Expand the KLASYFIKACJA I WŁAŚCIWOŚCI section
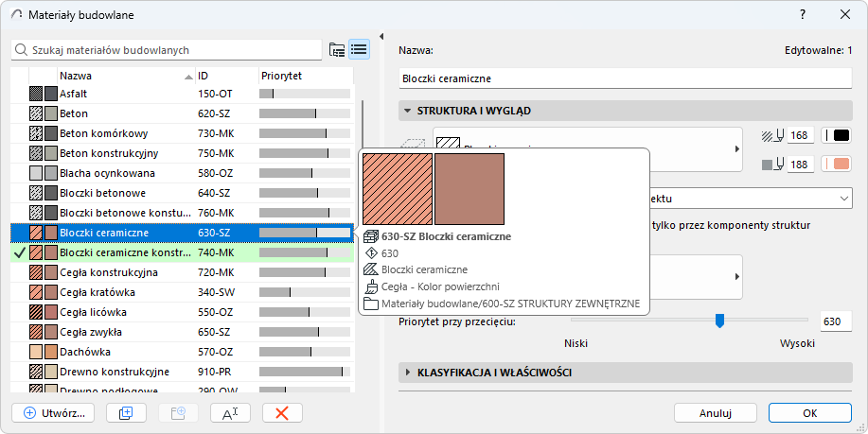Viewport: 868px width, 434px height. click(408, 373)
